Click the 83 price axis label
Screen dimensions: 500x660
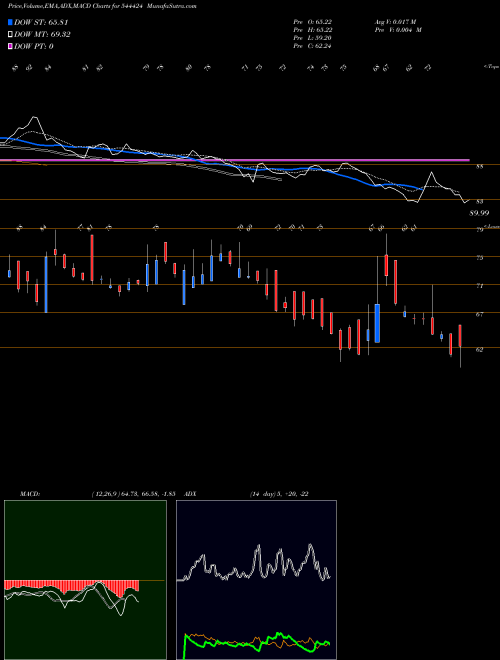pos(480,202)
